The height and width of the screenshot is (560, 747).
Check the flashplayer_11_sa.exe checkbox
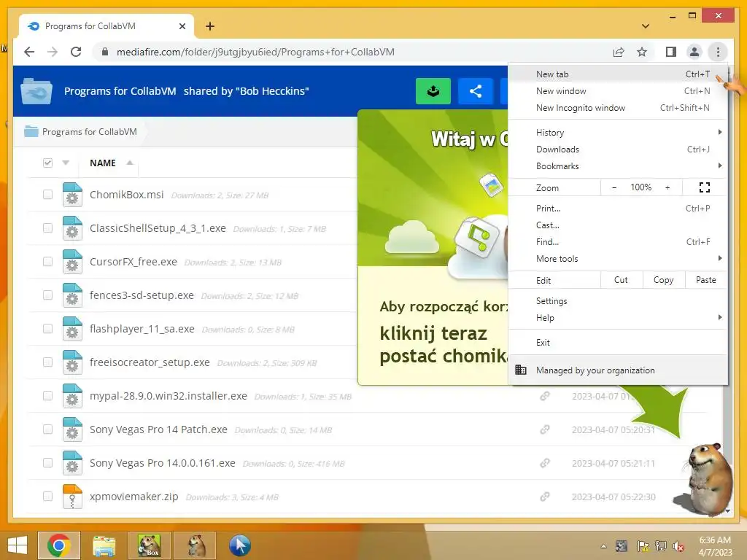[47, 329]
